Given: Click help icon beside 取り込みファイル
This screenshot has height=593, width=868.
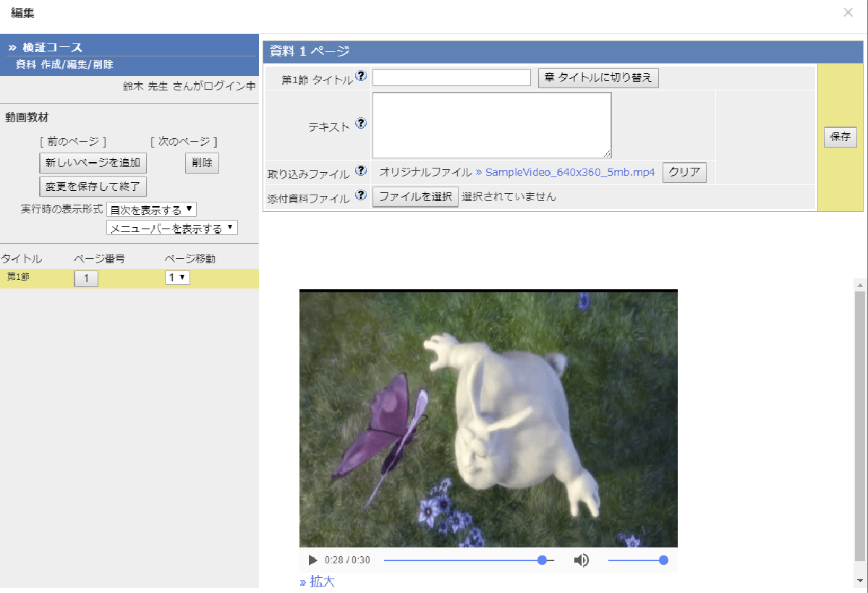Looking at the screenshot, I should [x=361, y=171].
